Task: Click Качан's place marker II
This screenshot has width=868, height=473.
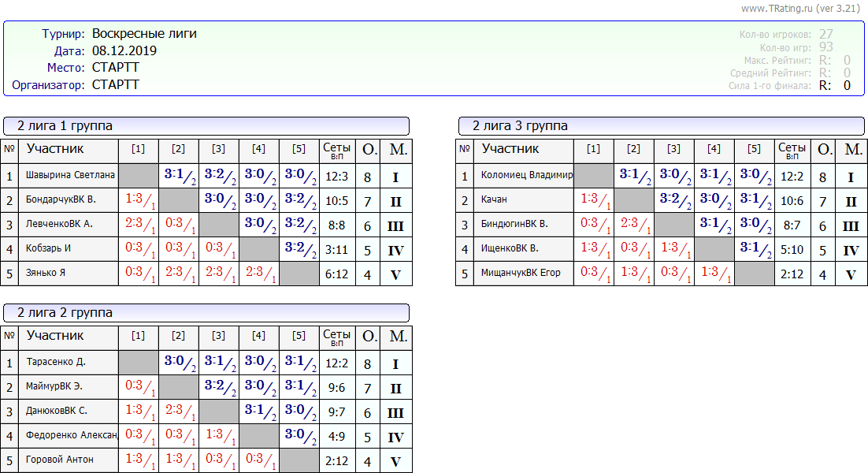Action: click(851, 201)
